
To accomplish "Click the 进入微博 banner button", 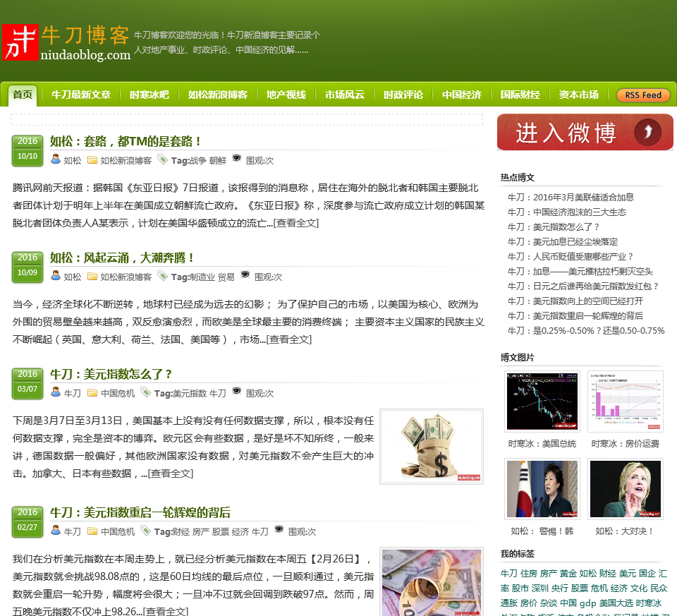I will [585, 132].
